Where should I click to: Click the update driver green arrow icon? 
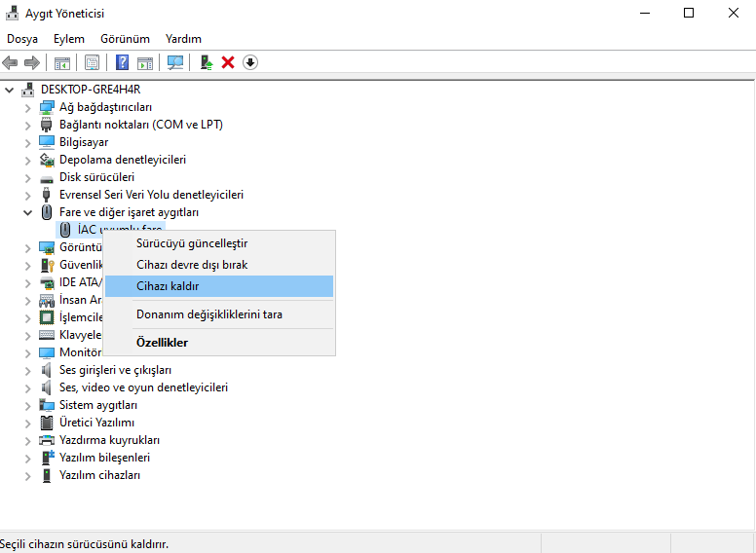[207, 62]
